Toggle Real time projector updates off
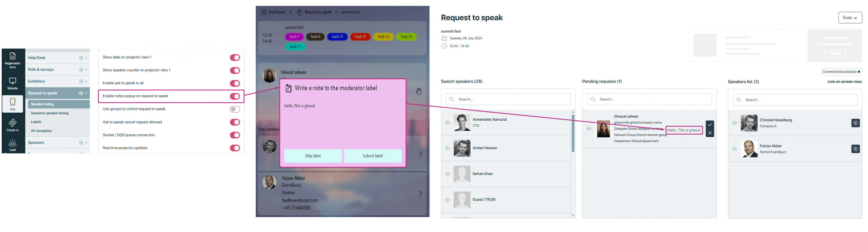 235,148
